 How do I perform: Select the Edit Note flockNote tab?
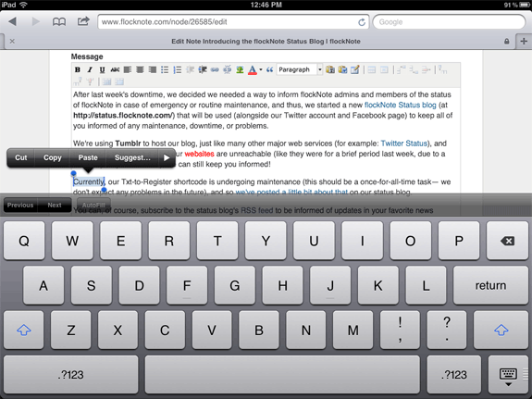coord(266,42)
